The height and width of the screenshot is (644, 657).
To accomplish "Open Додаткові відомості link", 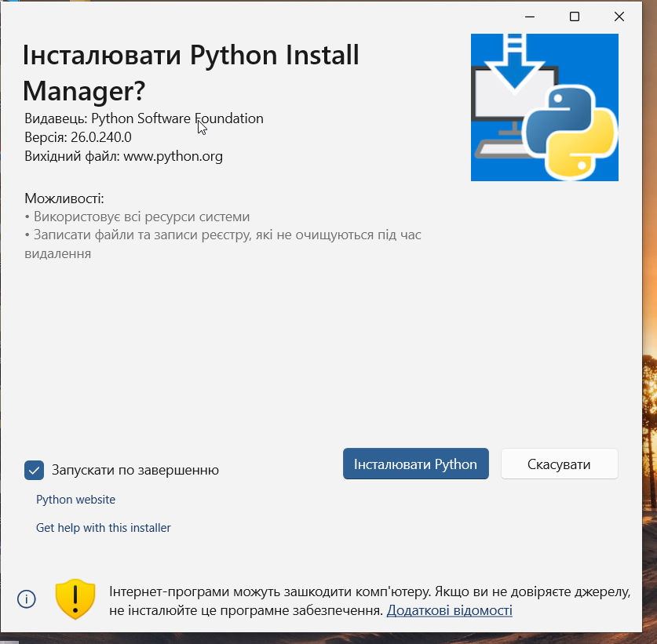I will [x=449, y=610].
